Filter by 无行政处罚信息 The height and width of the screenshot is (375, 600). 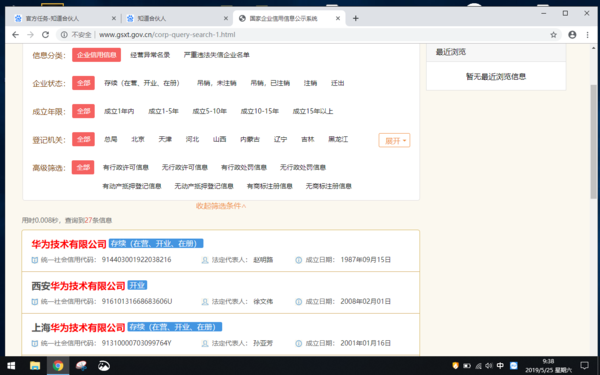303,168
